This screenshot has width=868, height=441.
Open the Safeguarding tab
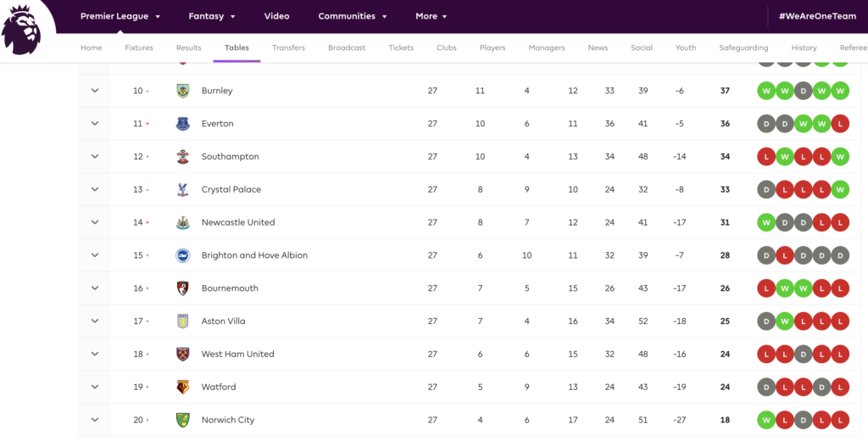tap(744, 47)
